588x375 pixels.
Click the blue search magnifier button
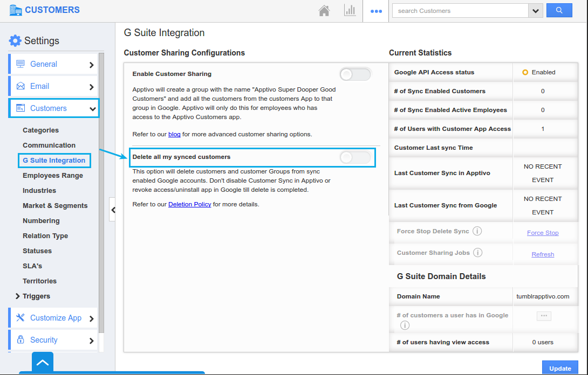tap(559, 10)
